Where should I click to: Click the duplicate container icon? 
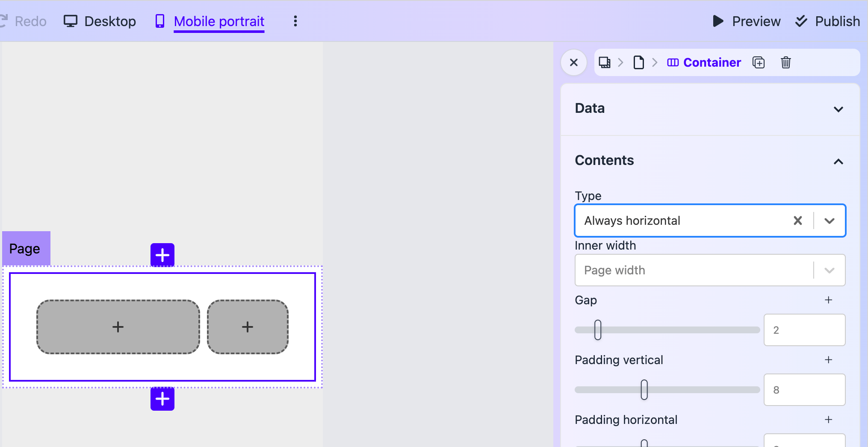coord(759,62)
